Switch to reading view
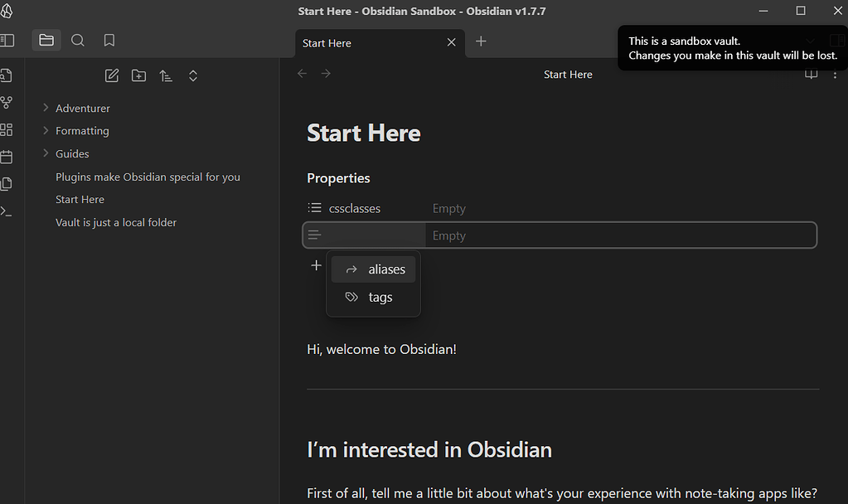The height and width of the screenshot is (504, 848). pos(811,74)
